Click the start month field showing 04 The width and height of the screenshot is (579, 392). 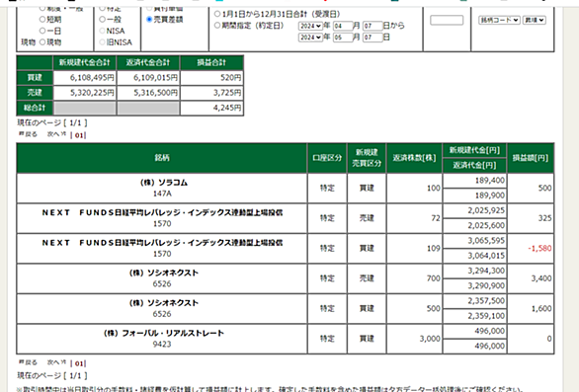coord(342,26)
